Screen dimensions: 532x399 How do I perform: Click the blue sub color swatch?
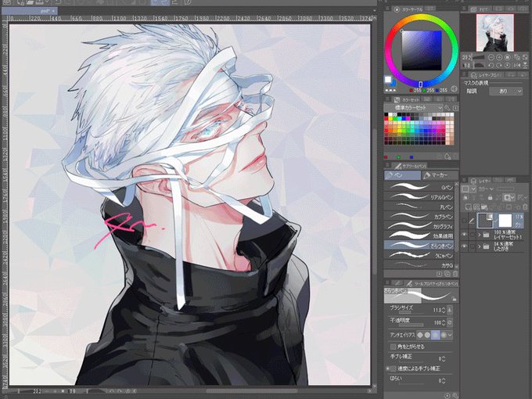394,83
